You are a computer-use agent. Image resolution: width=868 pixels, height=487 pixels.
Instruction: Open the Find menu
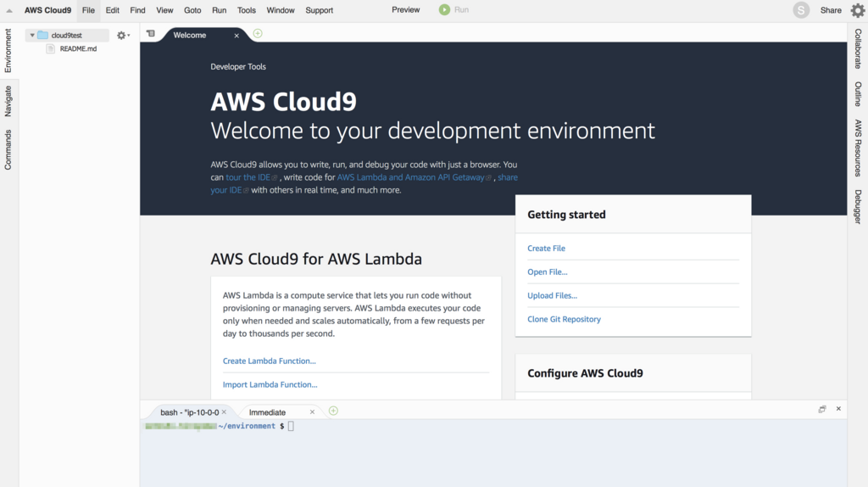137,10
